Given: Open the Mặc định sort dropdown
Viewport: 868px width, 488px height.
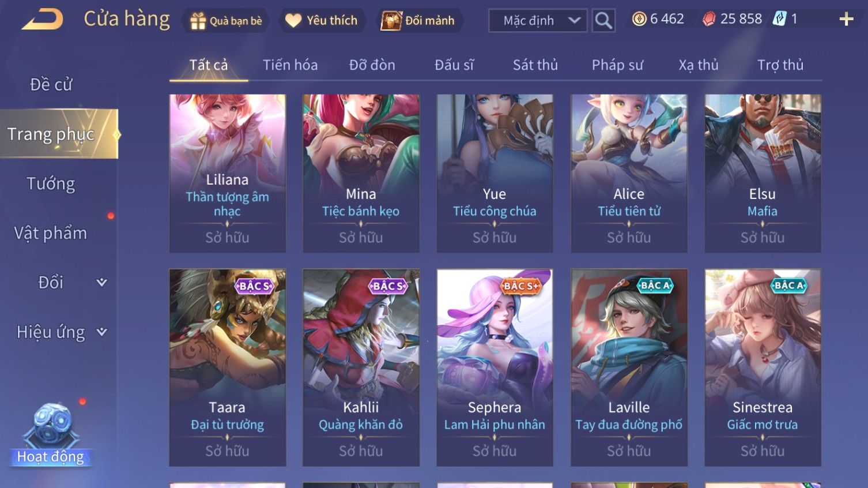Looking at the screenshot, I should tap(538, 21).
